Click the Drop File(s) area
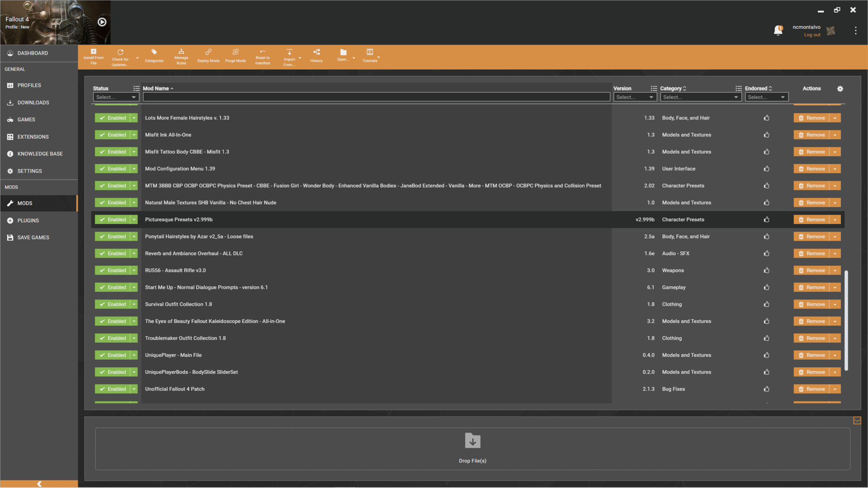 click(x=472, y=449)
